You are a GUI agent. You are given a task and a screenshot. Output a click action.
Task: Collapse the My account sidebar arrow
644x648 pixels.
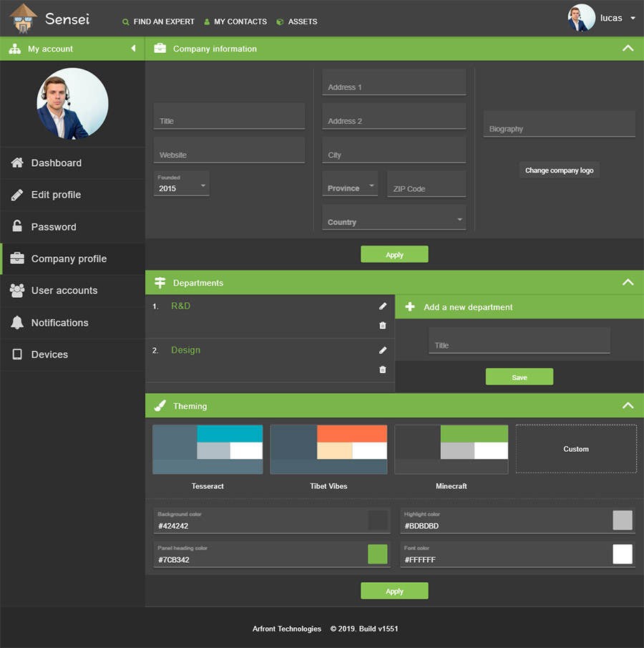coord(133,49)
